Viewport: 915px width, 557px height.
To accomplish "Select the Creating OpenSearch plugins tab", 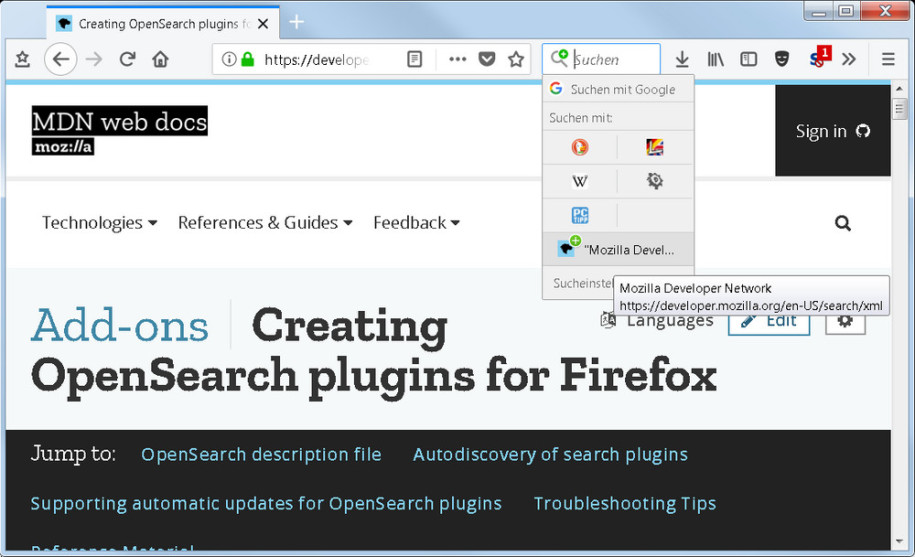I will point(163,23).
